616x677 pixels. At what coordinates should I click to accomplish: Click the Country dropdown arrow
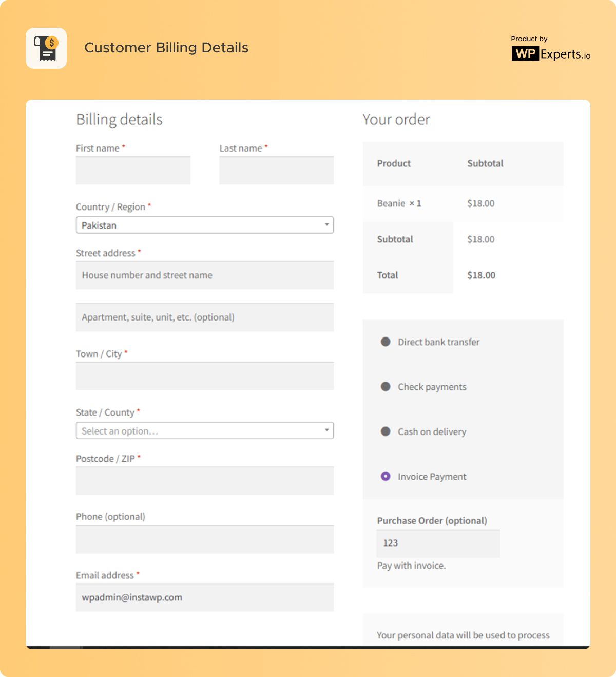326,225
